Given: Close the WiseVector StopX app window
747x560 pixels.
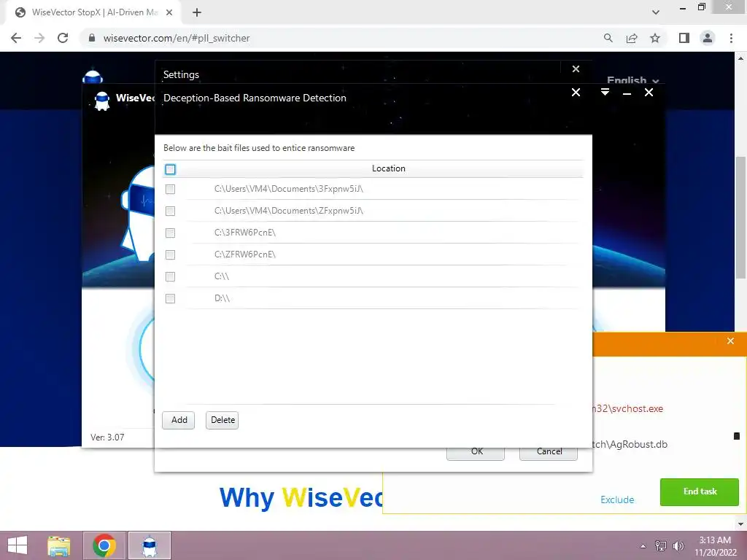Looking at the screenshot, I should pyautogui.click(x=649, y=93).
